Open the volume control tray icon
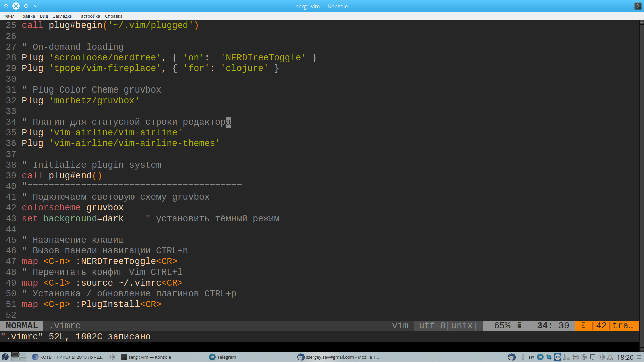This screenshot has width=644, height=362. pos(601,357)
